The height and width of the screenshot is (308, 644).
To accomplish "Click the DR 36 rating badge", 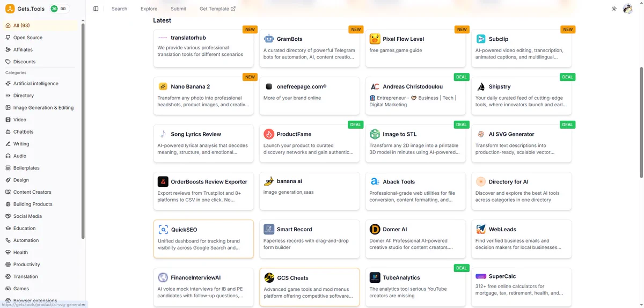I will [60, 9].
